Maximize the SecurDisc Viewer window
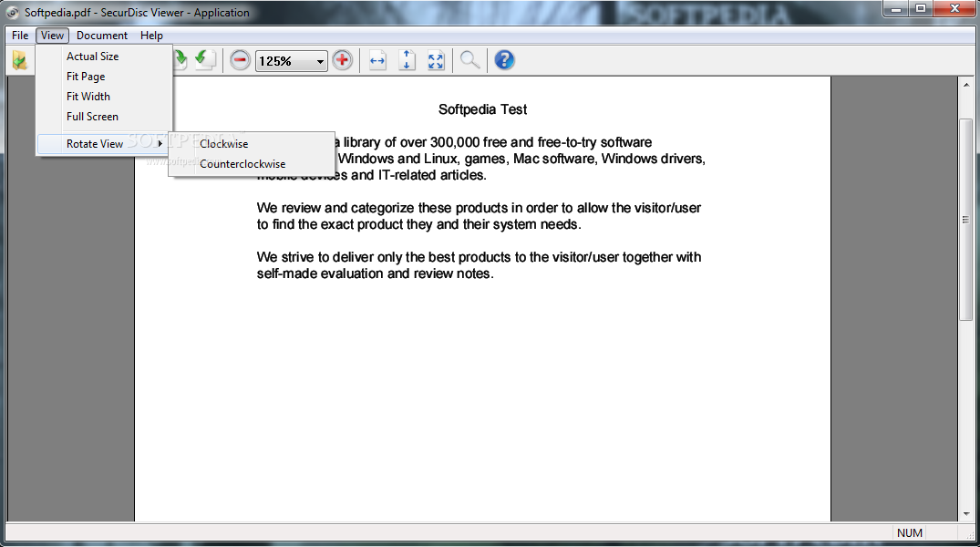The width and height of the screenshot is (980, 547). click(920, 9)
